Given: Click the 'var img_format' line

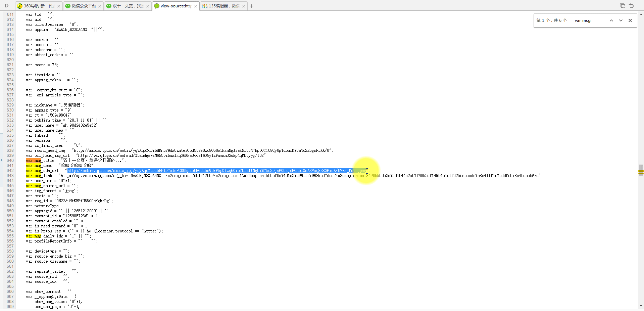Looking at the screenshot, I should coord(52,191).
